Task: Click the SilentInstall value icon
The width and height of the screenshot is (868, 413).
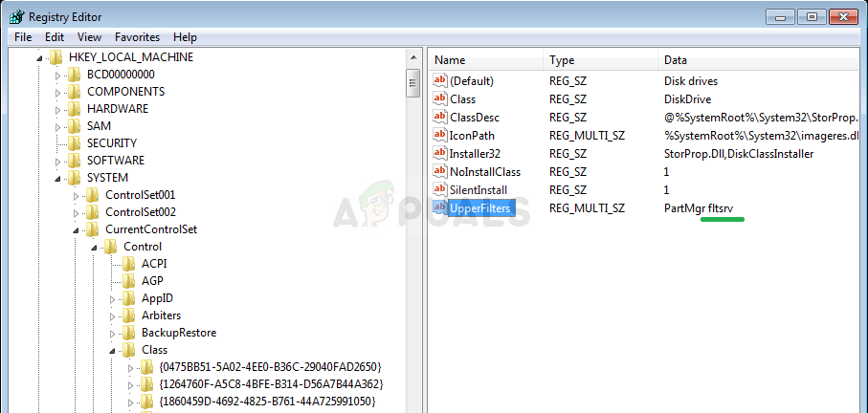Action: click(440, 190)
